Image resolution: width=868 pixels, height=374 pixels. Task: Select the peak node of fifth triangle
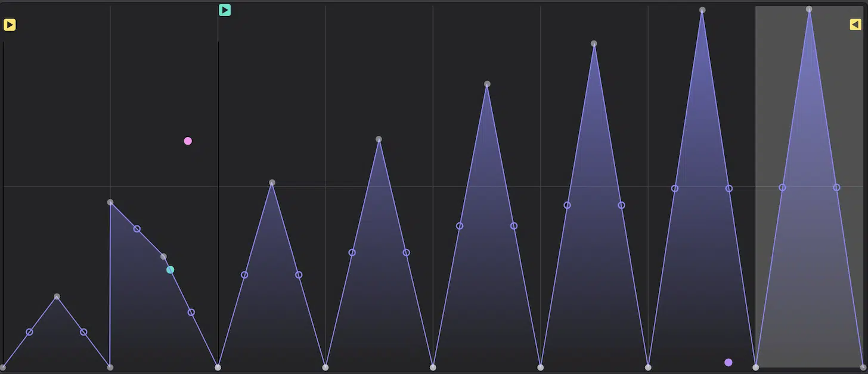pos(487,84)
